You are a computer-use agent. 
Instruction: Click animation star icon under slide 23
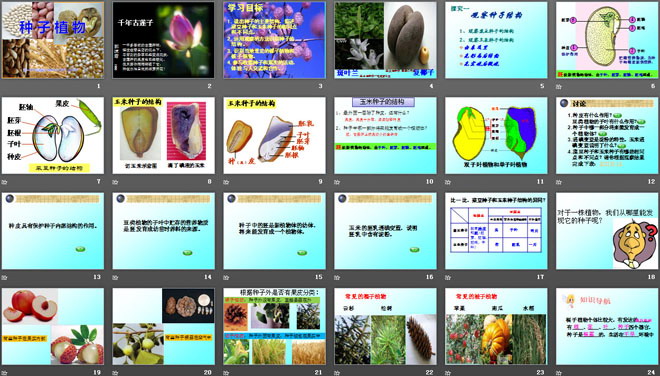tap(448, 373)
